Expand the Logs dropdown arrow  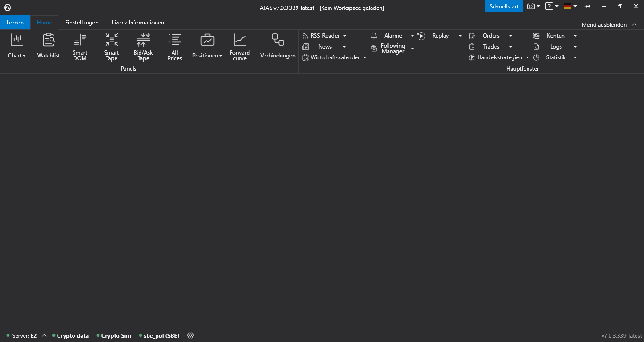[x=575, y=47]
